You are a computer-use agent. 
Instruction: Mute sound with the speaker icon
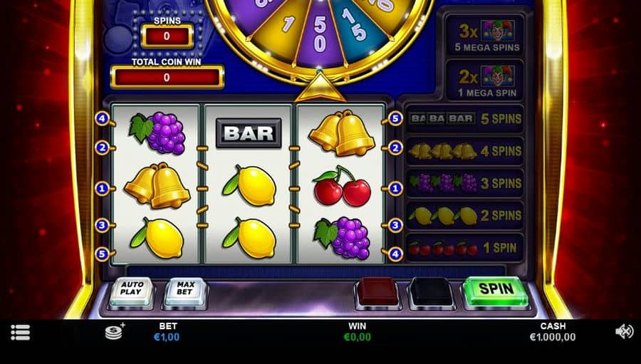[624, 331]
